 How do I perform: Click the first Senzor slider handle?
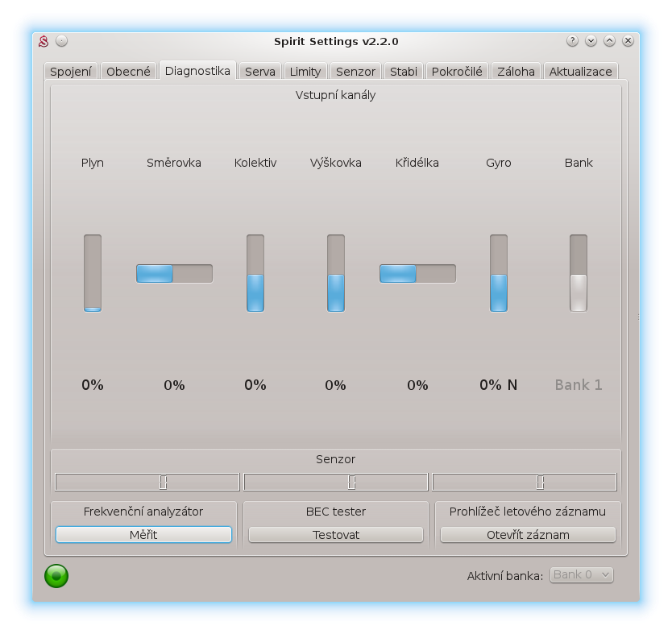164,482
